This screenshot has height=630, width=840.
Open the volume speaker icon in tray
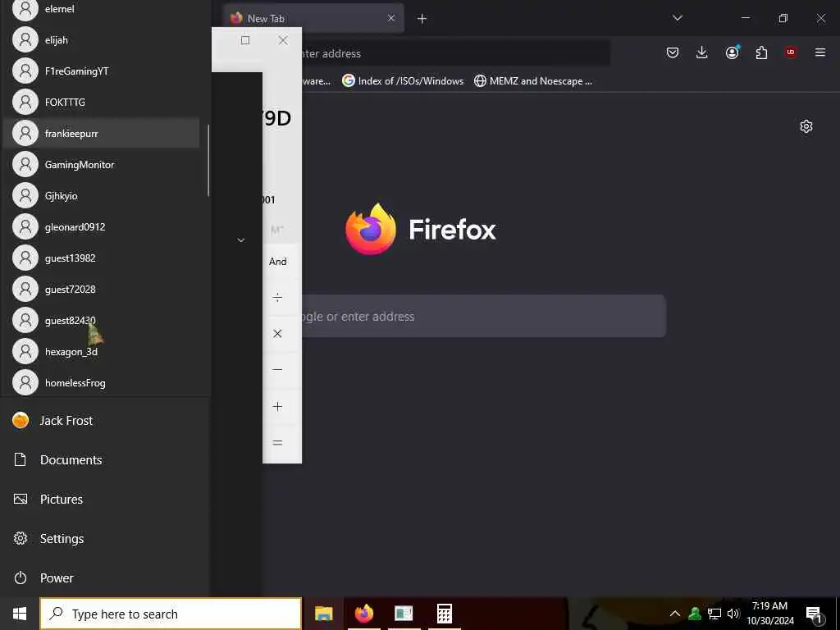tap(733, 614)
